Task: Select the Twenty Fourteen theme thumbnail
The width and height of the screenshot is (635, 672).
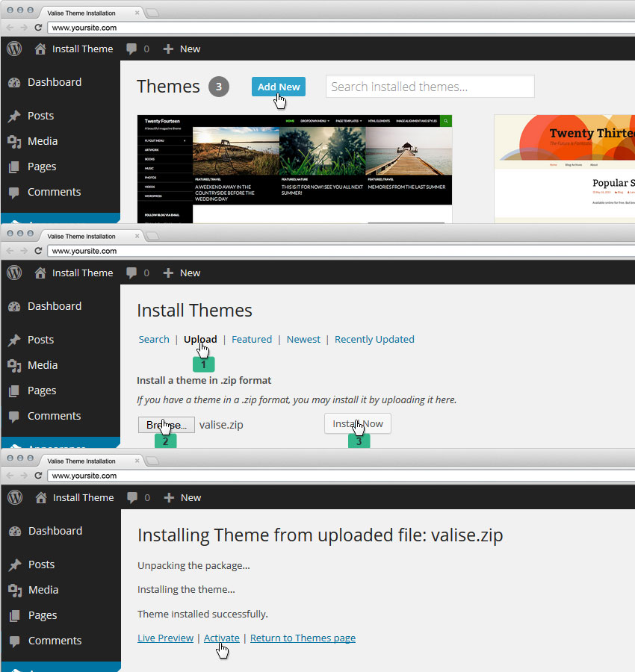Action: point(294,169)
